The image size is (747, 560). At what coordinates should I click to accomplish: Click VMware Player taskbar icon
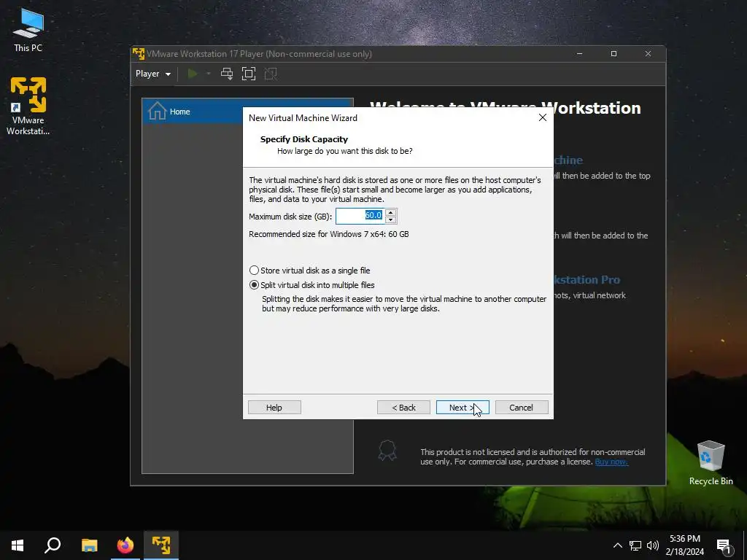161,545
